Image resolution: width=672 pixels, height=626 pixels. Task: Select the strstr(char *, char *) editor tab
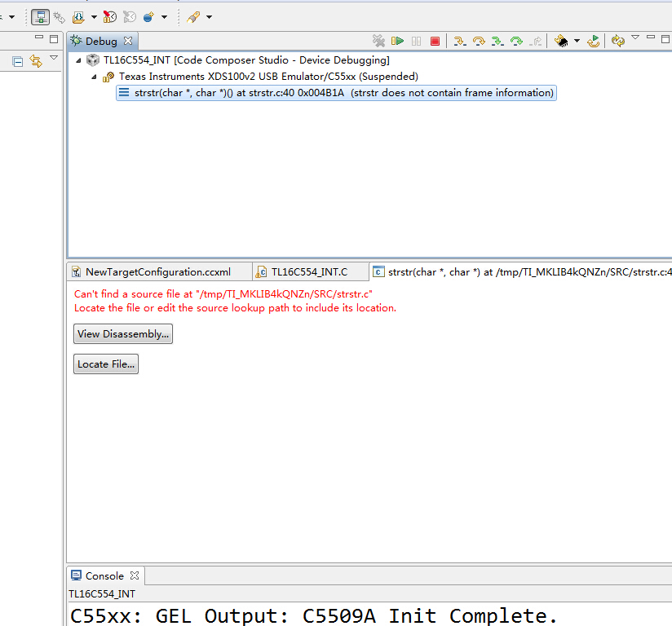520,272
